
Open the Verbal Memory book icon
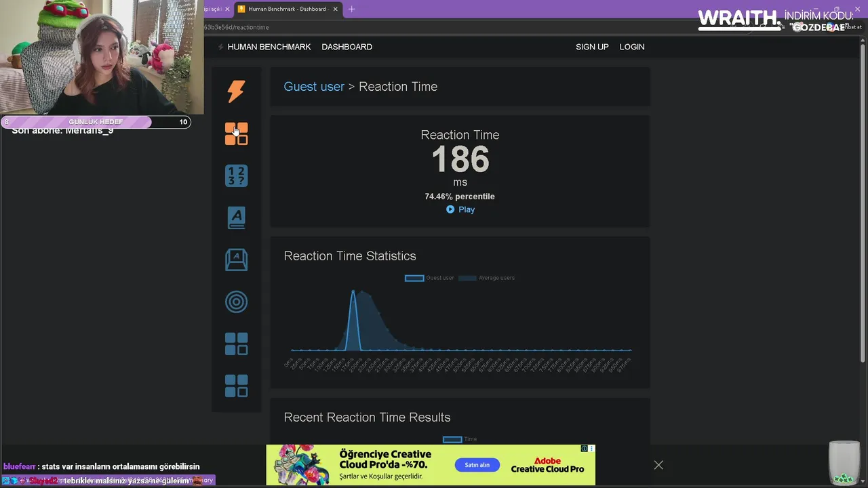pyautogui.click(x=236, y=218)
